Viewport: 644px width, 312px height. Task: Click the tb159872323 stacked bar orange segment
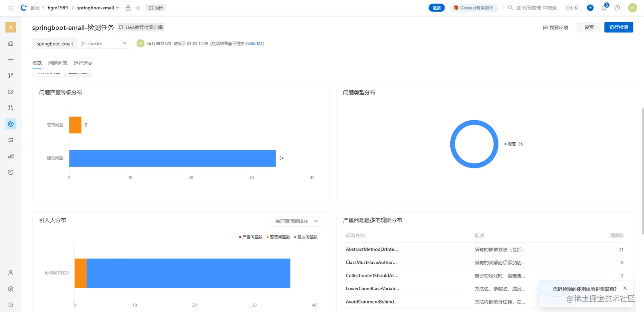point(80,273)
